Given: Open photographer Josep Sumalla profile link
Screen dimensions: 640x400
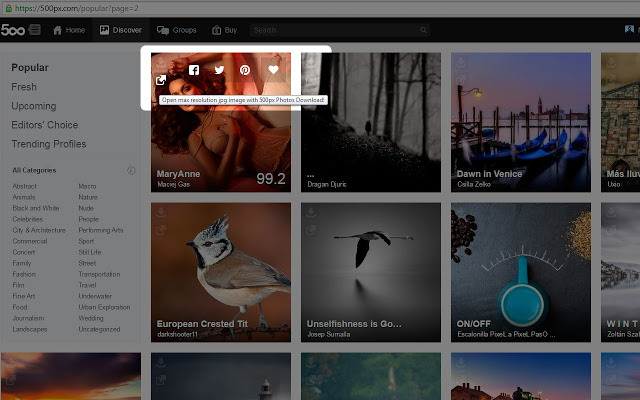Looking at the screenshot, I should pos(329,334).
